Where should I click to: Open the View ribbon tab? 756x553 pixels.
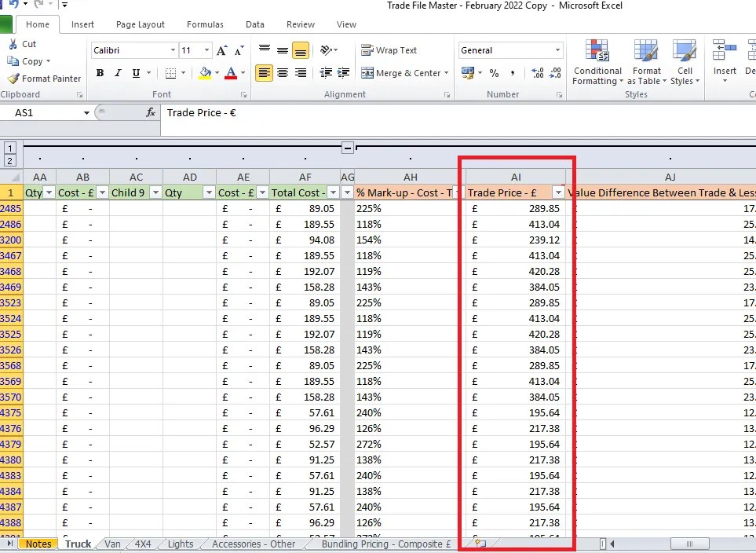coord(346,24)
